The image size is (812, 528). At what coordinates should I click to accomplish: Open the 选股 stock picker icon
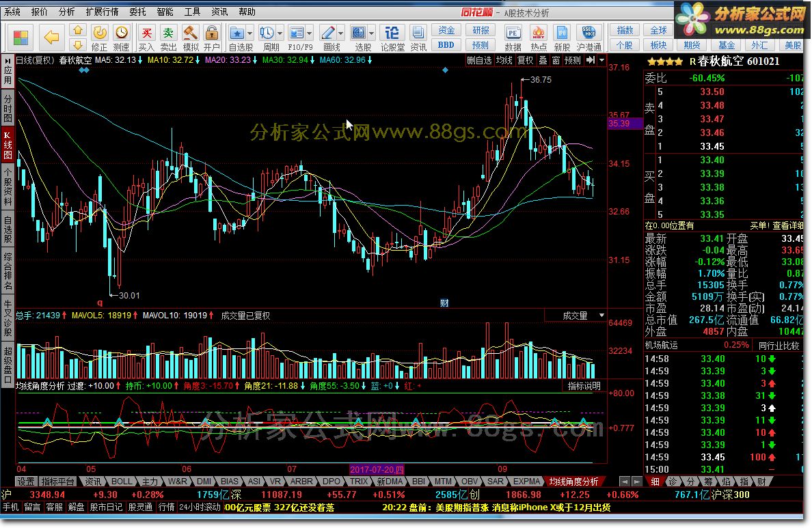[x=358, y=33]
